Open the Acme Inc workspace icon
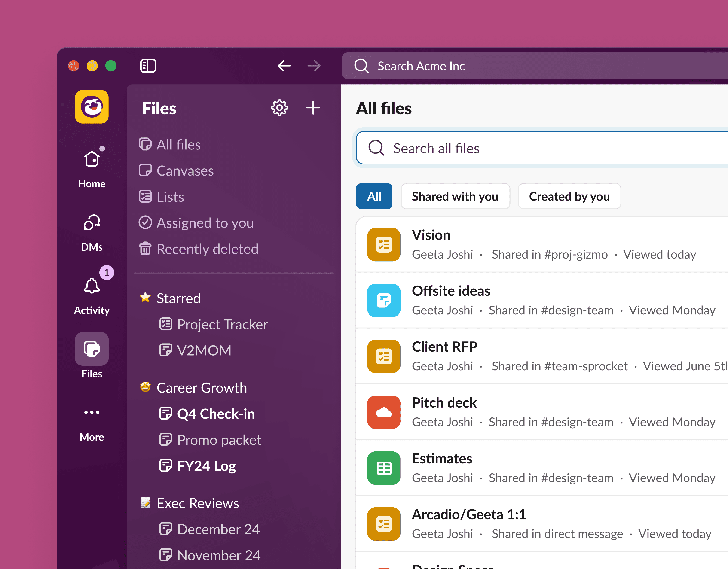 92,107
